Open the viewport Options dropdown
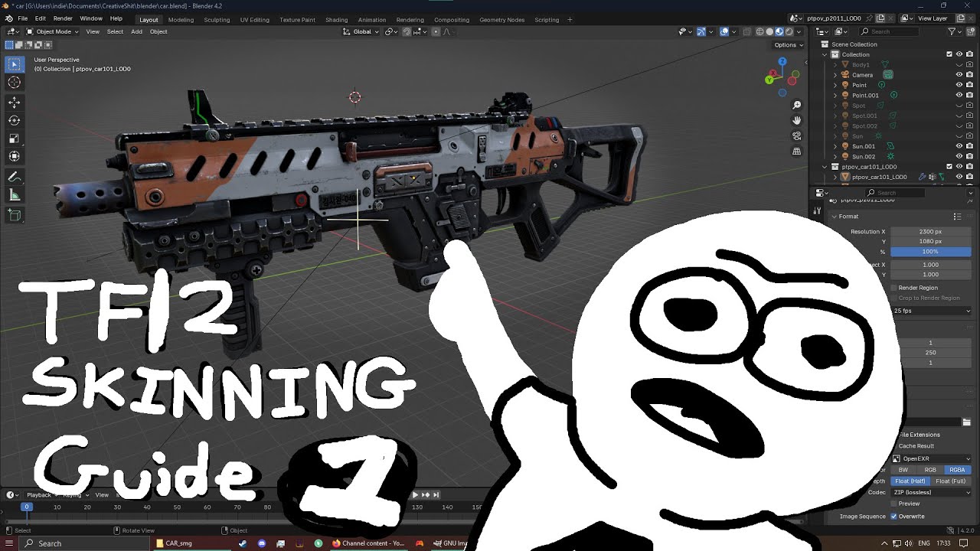This screenshot has width=980, height=551. (789, 44)
